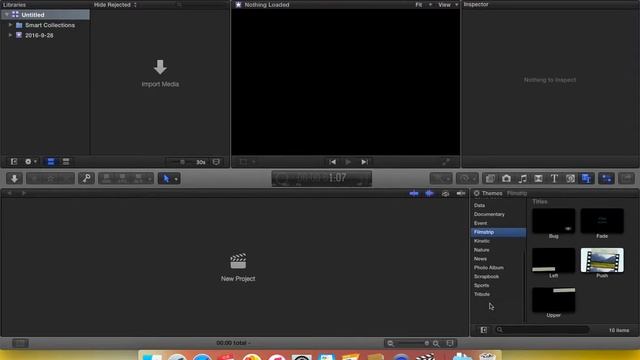Play the viewer clip
640x360 pixels.
pos(348,162)
